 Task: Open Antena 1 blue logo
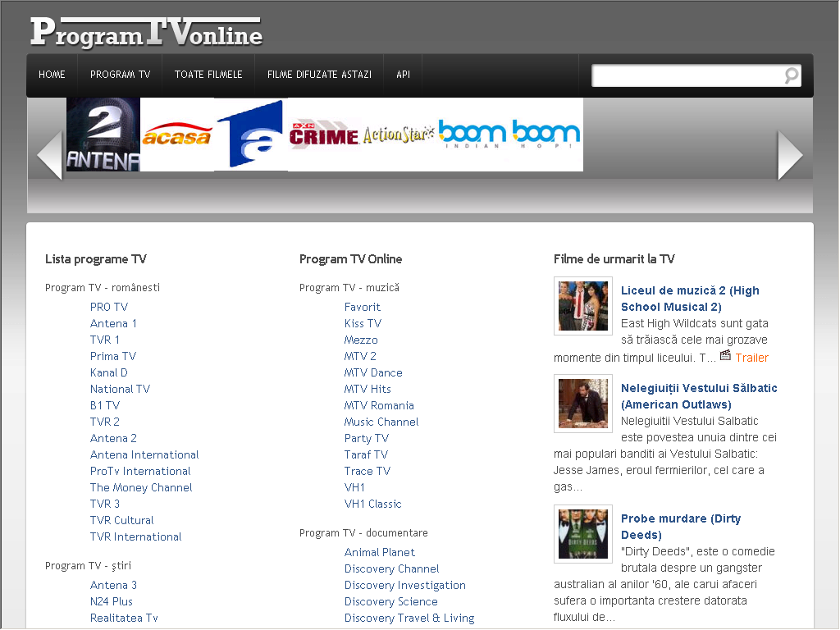[x=251, y=135]
